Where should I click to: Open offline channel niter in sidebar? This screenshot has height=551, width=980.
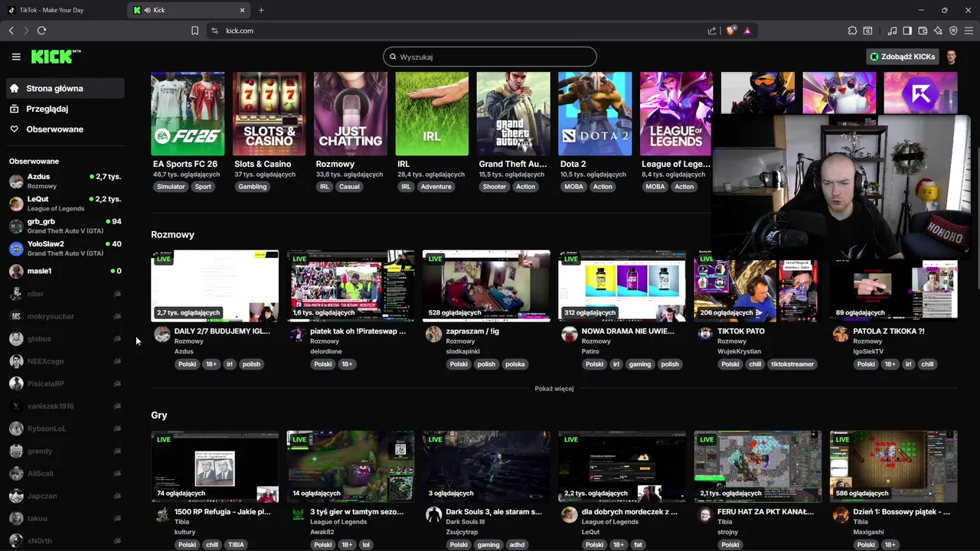[64, 294]
